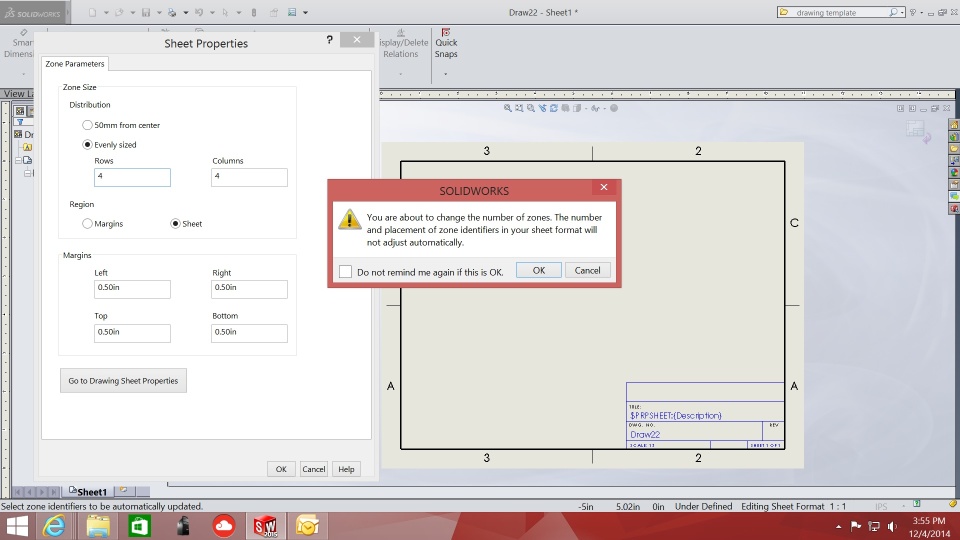Open the Custom Properties pane icon
This screenshot has height=540, width=960.
[954, 184]
